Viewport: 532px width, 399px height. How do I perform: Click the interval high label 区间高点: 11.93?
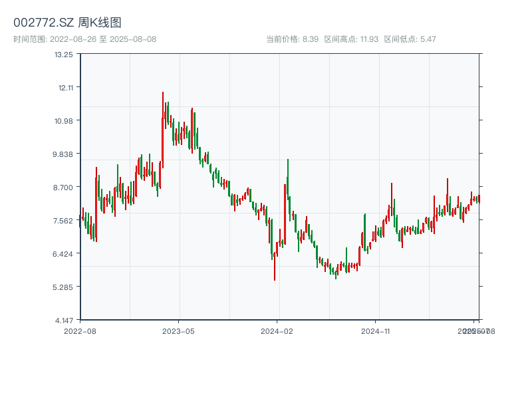tap(351, 39)
